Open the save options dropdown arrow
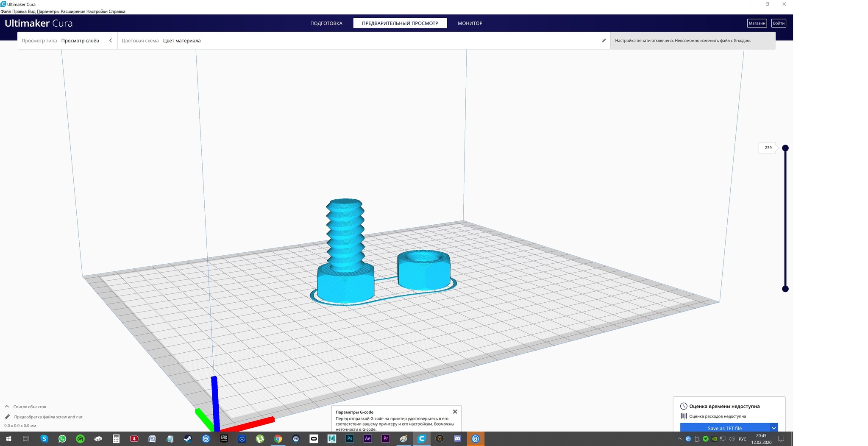Image resolution: width=868 pixels, height=446 pixels. 773,428
